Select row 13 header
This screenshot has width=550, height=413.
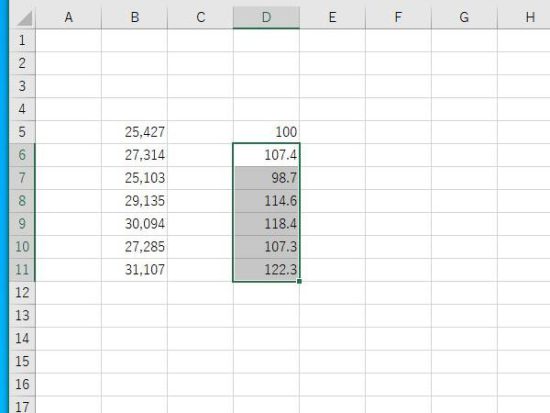tap(22, 315)
